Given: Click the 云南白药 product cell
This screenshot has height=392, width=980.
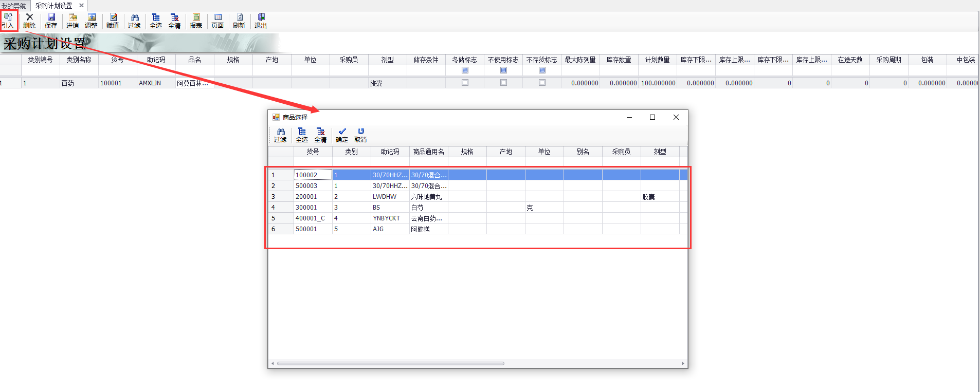Looking at the screenshot, I should 429,218.
